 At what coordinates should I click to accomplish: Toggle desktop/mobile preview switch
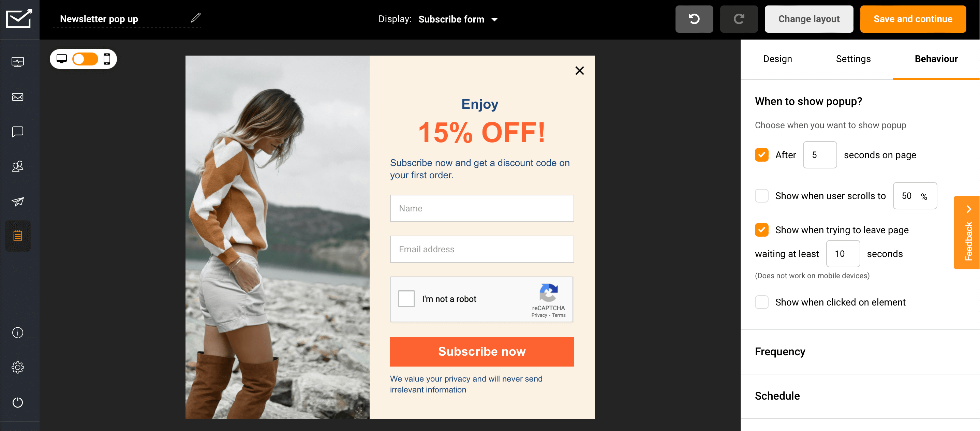pos(85,59)
